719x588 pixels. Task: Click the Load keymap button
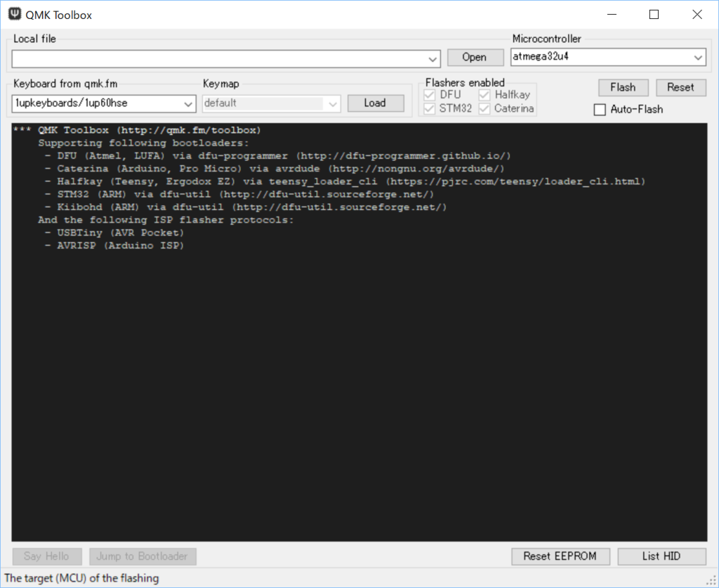pyautogui.click(x=376, y=103)
